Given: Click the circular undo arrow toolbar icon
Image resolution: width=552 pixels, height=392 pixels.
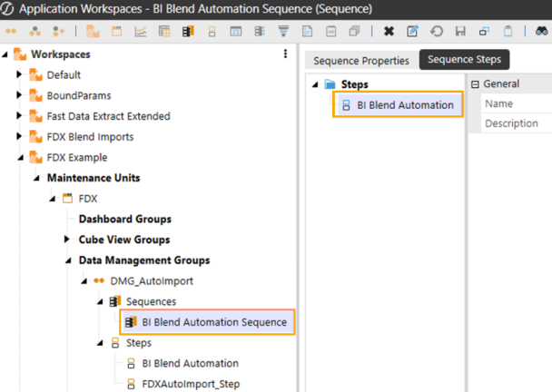Looking at the screenshot, I should click(x=437, y=32).
